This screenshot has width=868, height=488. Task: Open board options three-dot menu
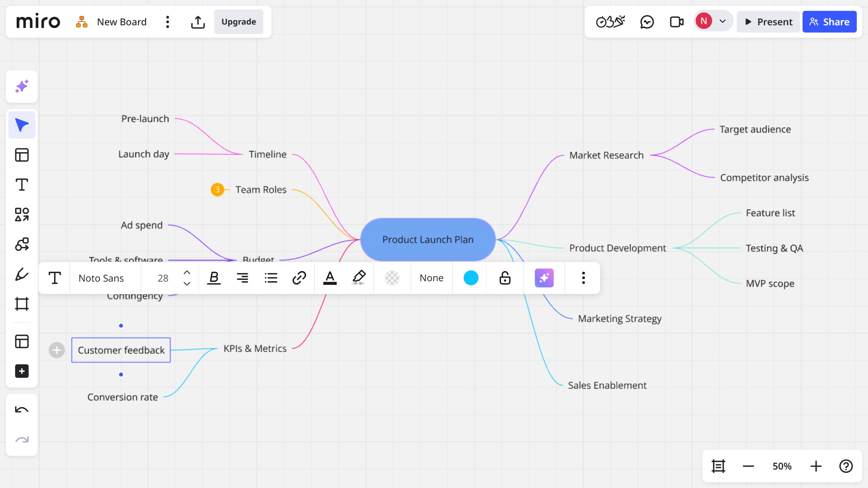(x=167, y=22)
